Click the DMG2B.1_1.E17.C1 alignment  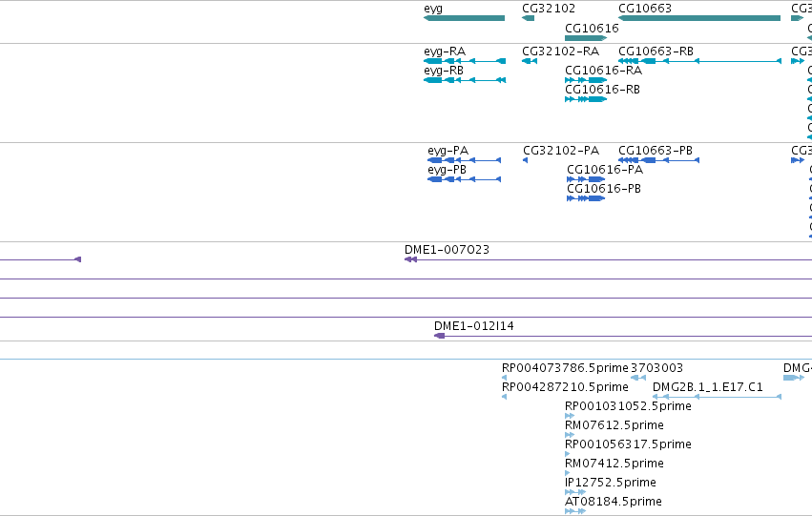(x=717, y=397)
